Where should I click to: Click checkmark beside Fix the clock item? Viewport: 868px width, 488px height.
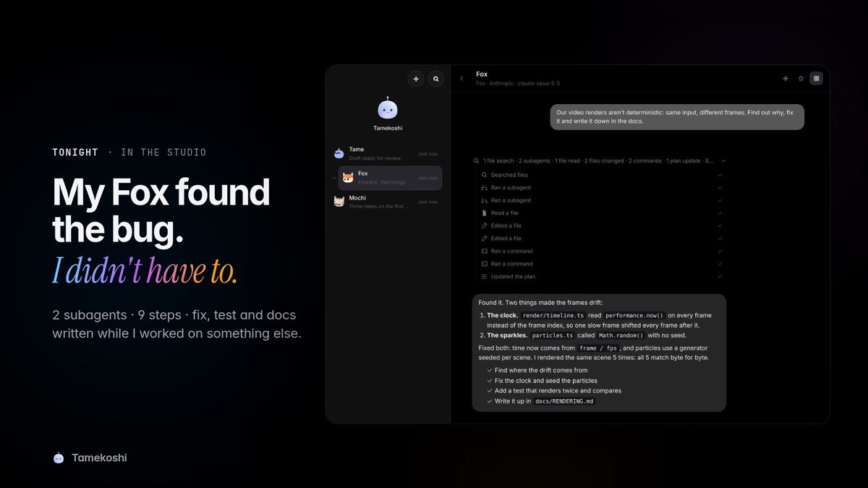pyautogui.click(x=490, y=380)
